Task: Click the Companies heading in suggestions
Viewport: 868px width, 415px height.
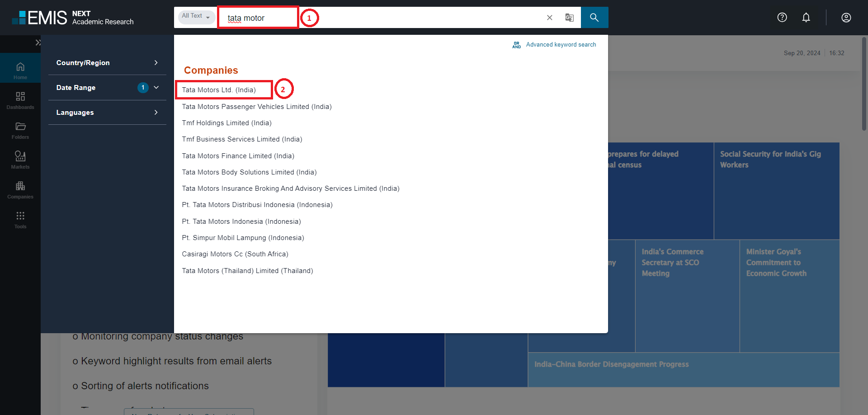Action: click(x=211, y=70)
